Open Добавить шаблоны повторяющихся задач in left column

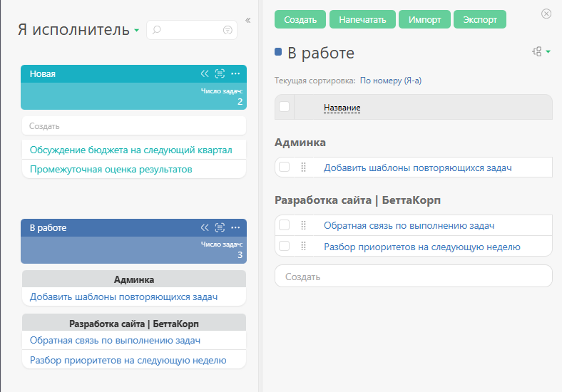pos(123,296)
